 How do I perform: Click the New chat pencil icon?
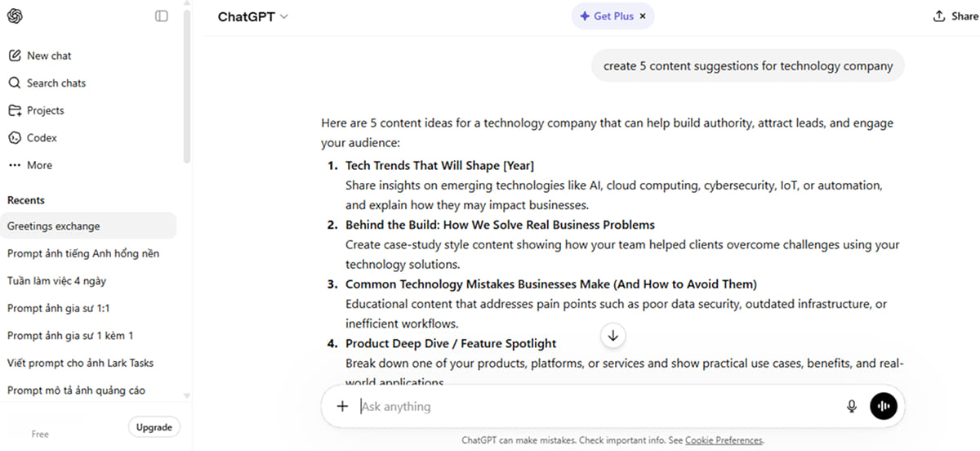15,56
